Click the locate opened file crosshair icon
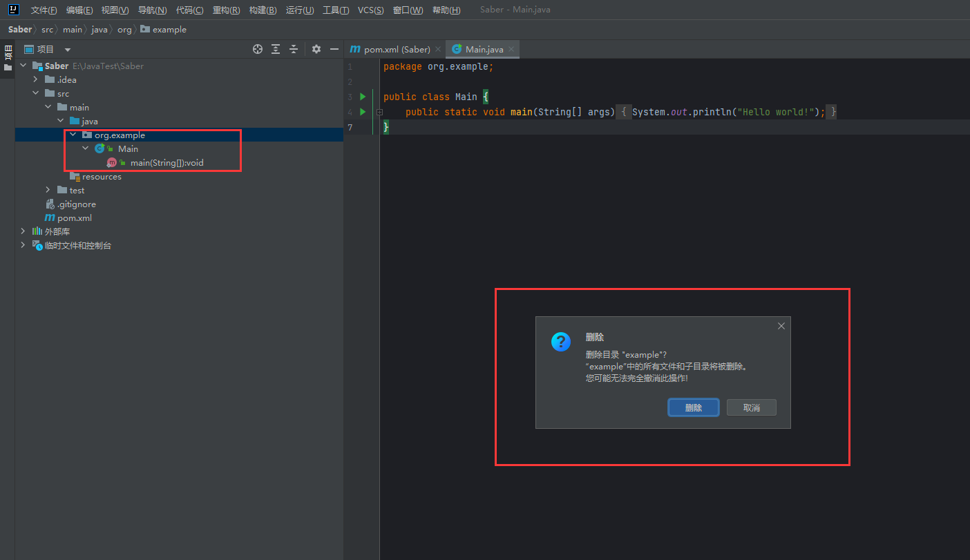The height and width of the screenshot is (560, 970). (258, 49)
